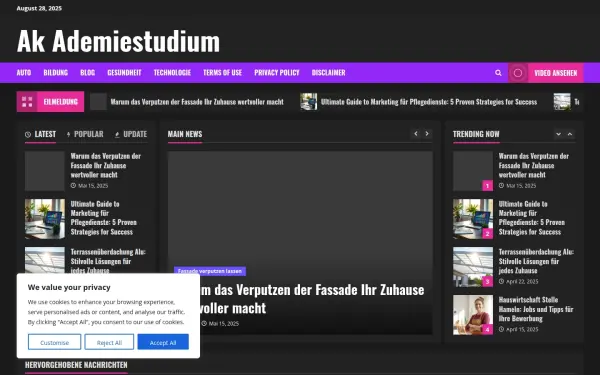The width and height of the screenshot is (600, 375).
Task: Click the Reject All cookies button
Action: 109,342
